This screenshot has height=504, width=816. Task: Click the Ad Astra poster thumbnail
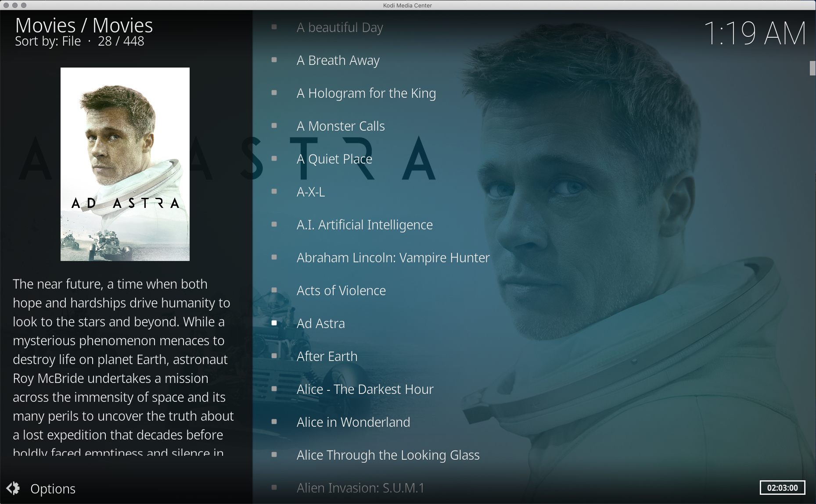coord(125,164)
